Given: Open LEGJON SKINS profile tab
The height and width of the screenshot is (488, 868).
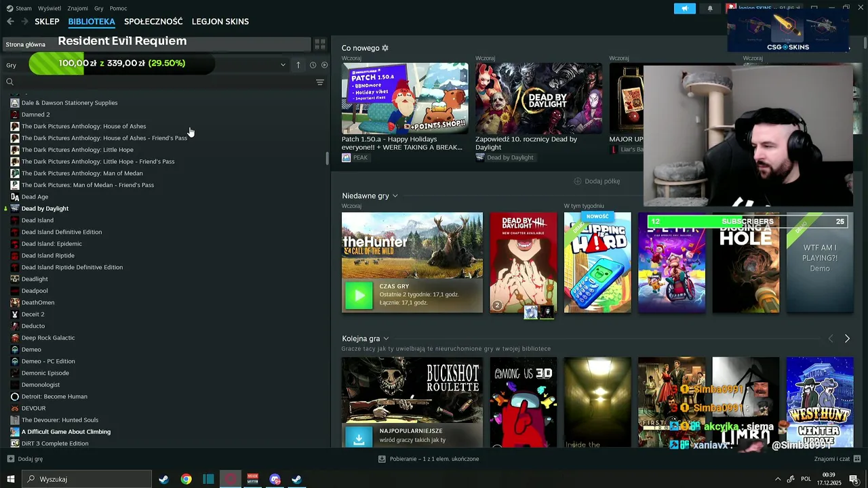Looking at the screenshot, I should click(220, 22).
